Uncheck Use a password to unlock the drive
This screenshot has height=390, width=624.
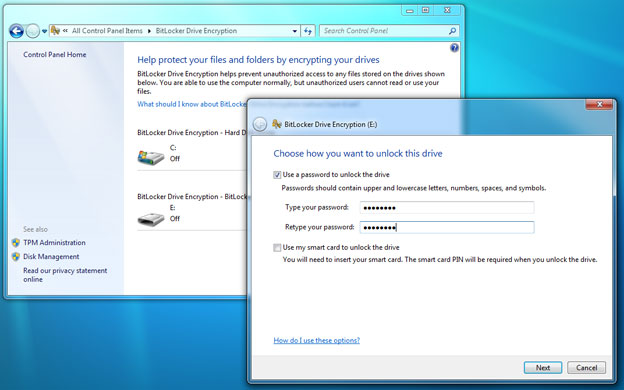click(277, 175)
